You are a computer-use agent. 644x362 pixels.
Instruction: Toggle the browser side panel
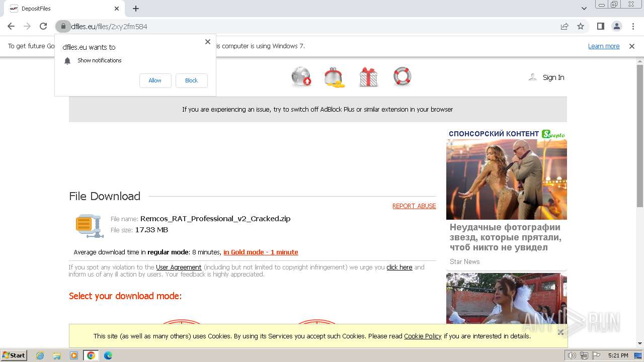coord(600,26)
